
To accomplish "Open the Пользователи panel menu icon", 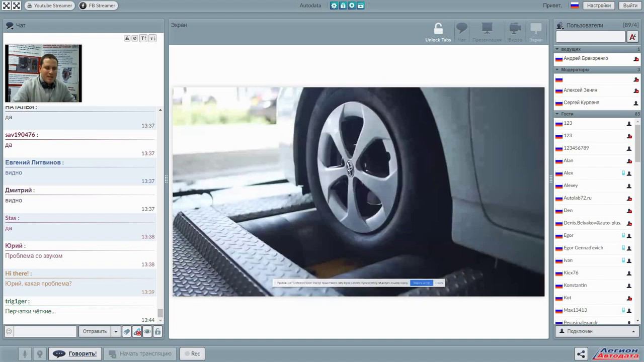I will pos(560,25).
